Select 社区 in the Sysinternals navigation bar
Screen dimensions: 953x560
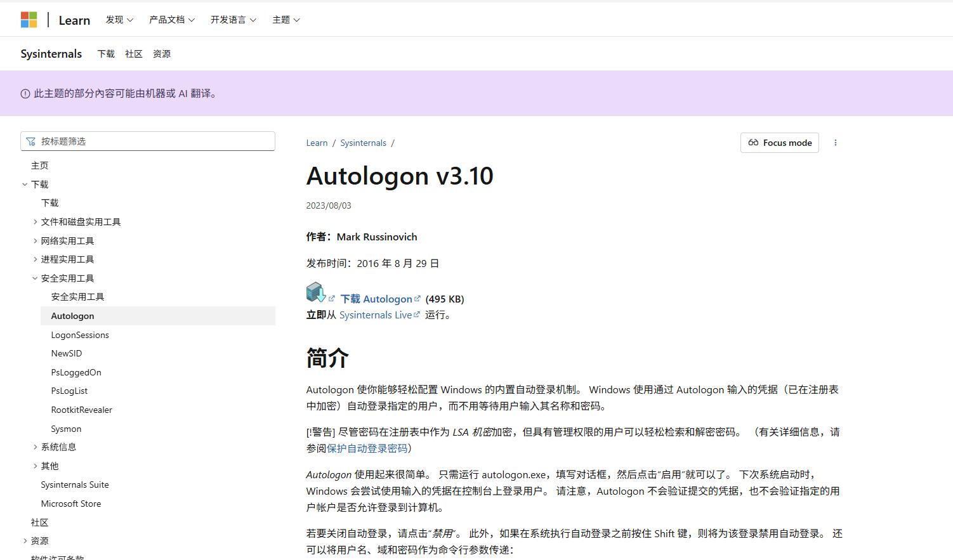tap(133, 54)
